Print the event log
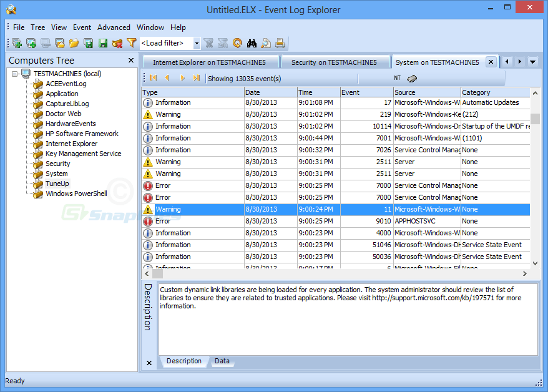This screenshot has height=392, width=548. point(279,43)
